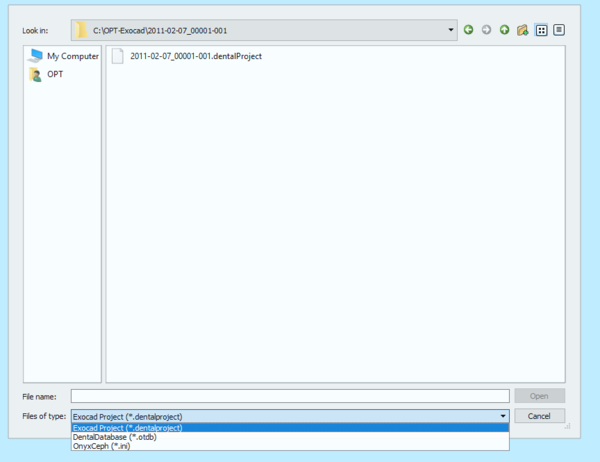600x462 pixels.
Task: Select My Computer in sidebar
Action: coord(63,56)
